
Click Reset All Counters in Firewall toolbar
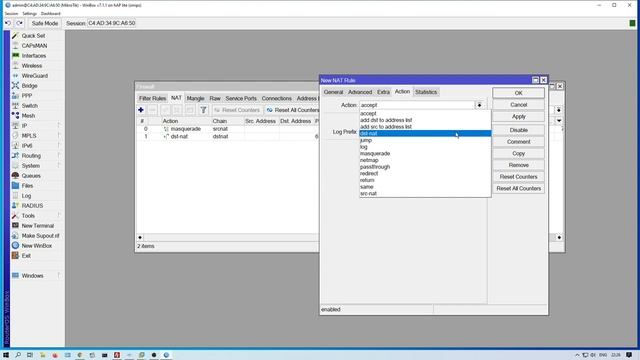(x=292, y=110)
